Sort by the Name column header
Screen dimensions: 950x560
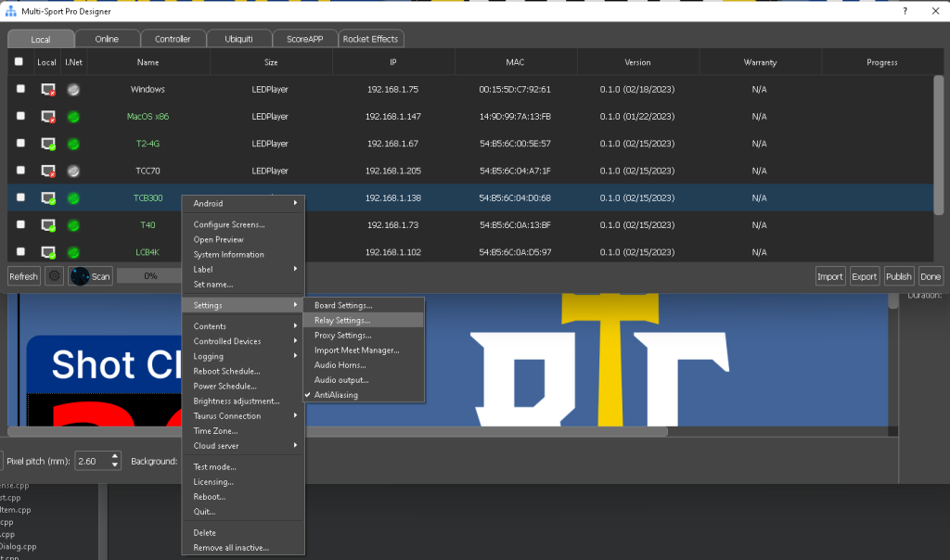tap(148, 62)
